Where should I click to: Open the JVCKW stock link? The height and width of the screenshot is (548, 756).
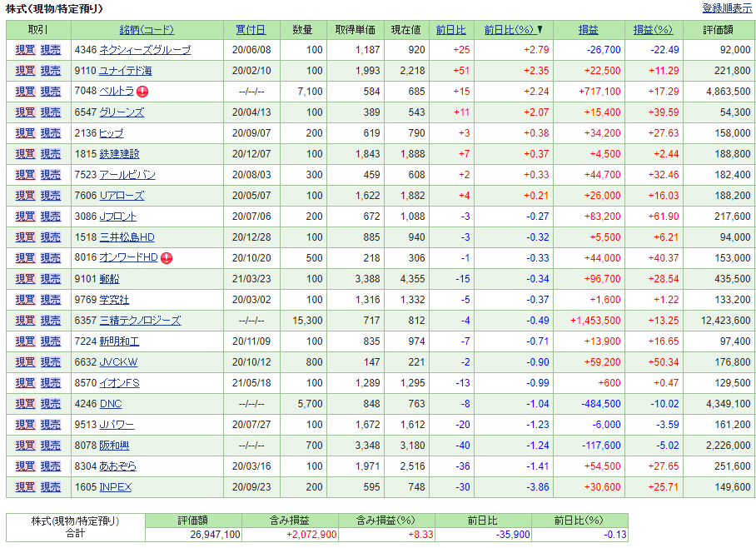click(x=118, y=361)
